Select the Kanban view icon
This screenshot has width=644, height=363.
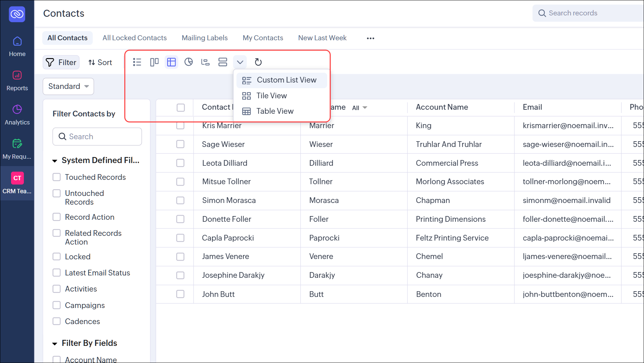click(154, 62)
